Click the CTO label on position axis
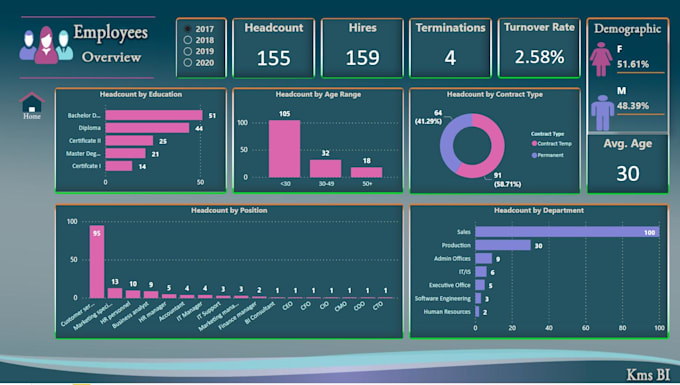Viewport: 680px width, 385px height. (x=378, y=306)
